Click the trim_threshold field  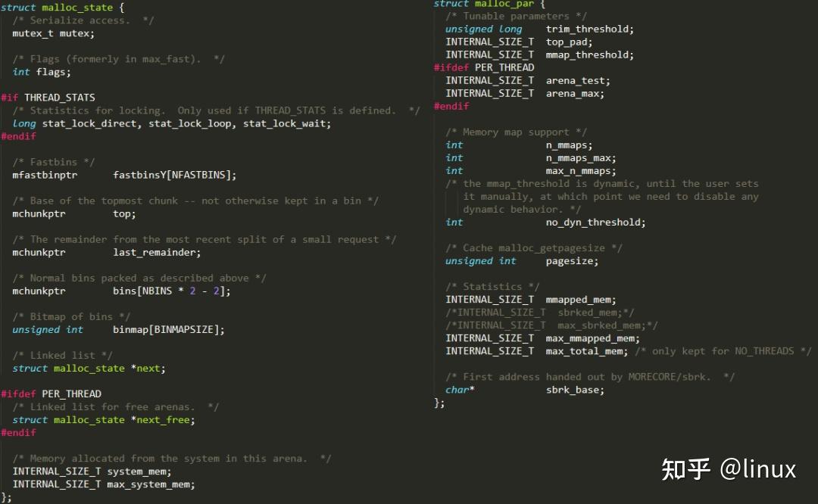pos(591,29)
